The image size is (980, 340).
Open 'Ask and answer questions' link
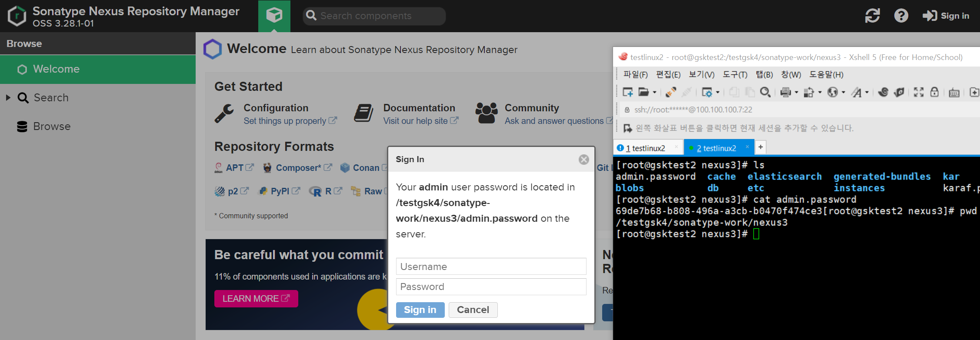coord(559,121)
